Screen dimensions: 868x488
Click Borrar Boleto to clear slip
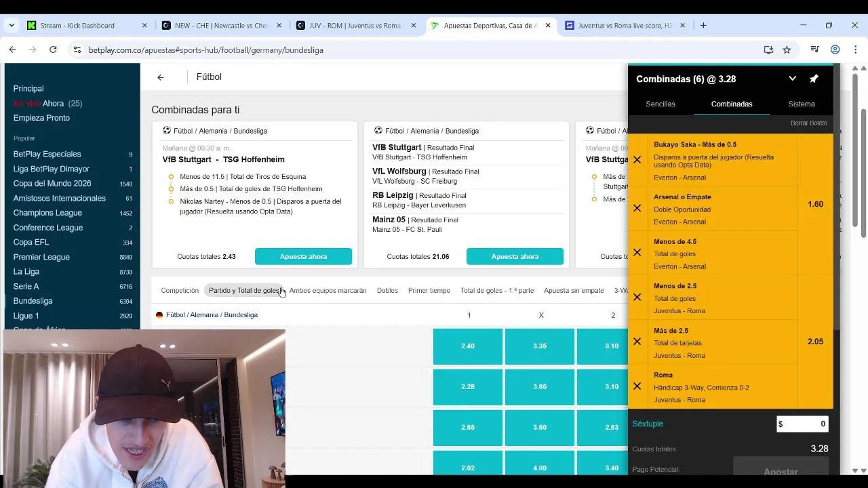(x=809, y=123)
